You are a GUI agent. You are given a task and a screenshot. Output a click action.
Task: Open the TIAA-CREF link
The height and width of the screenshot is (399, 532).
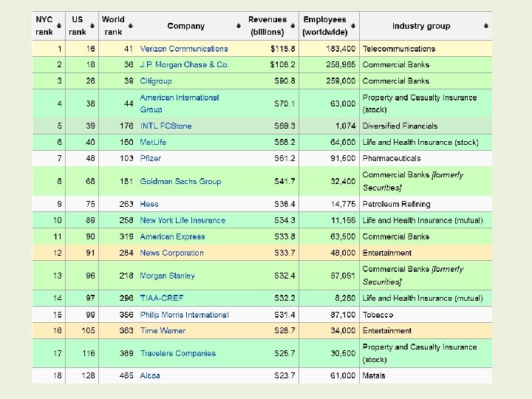[162, 299]
